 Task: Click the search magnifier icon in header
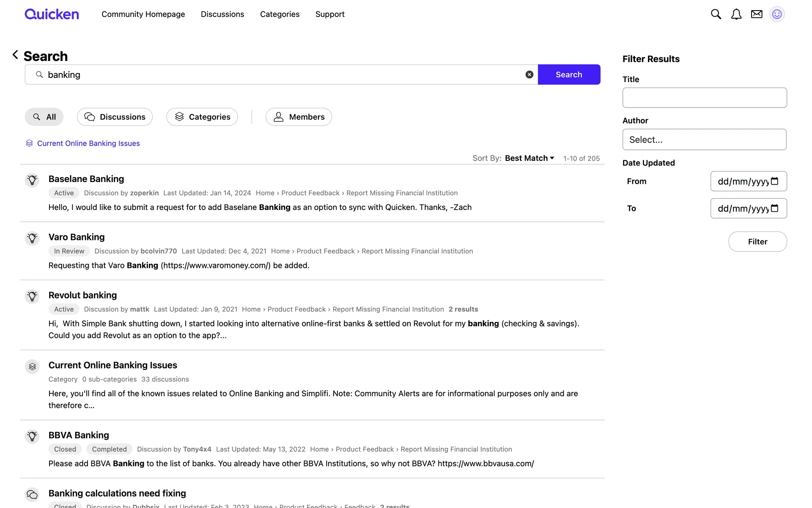(716, 14)
